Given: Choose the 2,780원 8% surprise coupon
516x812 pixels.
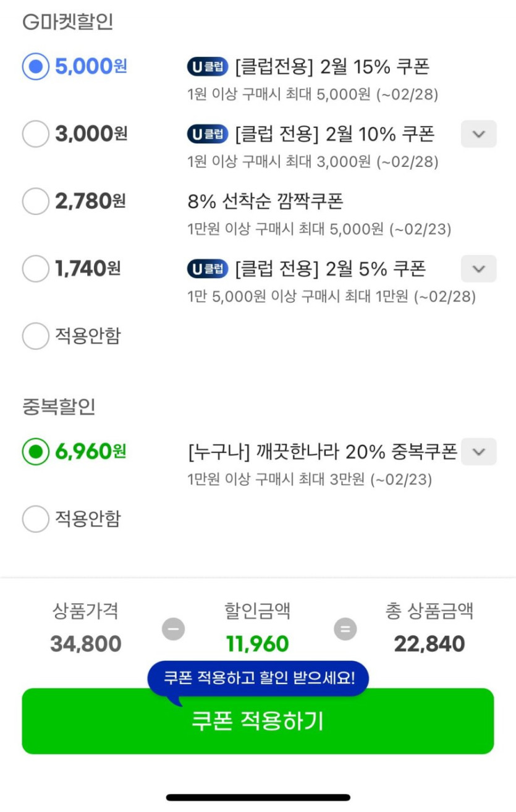Looking at the screenshot, I should click(35, 201).
